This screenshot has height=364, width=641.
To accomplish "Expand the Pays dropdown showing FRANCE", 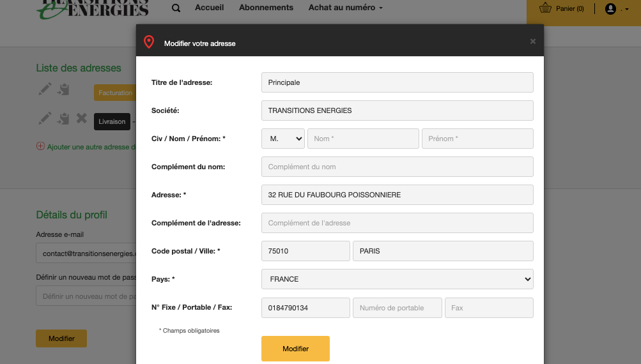I will 397,279.
